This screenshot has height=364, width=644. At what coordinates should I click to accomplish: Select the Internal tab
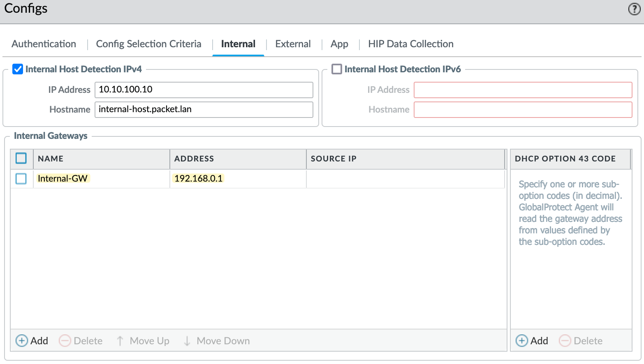238,44
